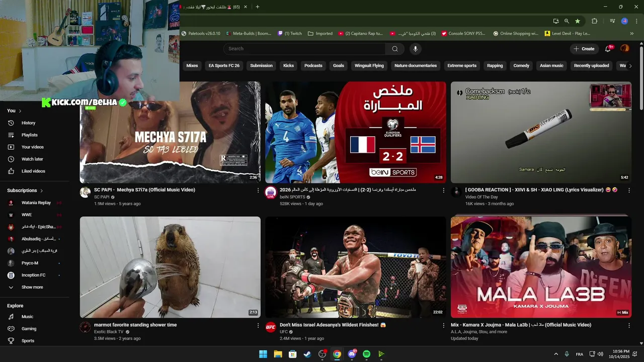The height and width of the screenshot is (362, 644).
Task: Open the Twitch bookmark
Action: click(290, 34)
